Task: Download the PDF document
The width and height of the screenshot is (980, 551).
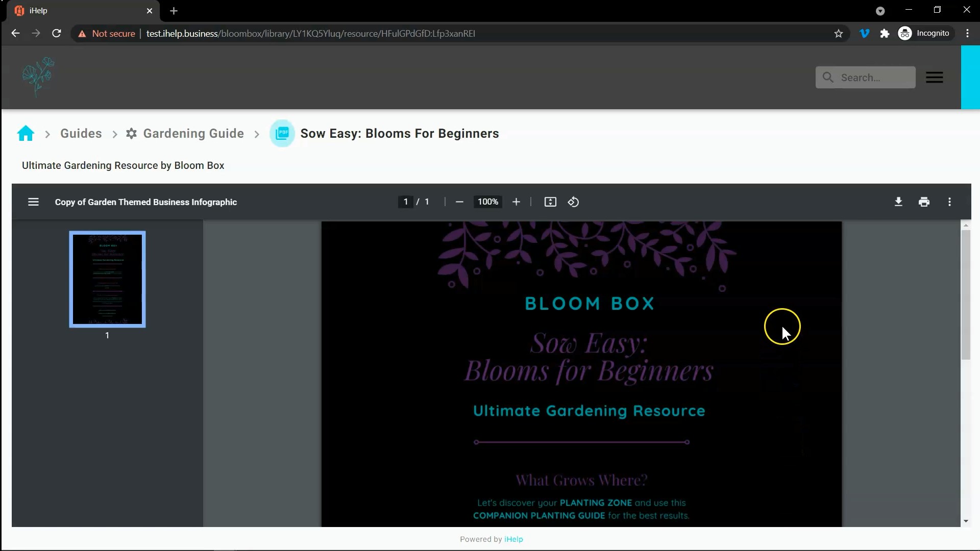Action: (x=898, y=202)
